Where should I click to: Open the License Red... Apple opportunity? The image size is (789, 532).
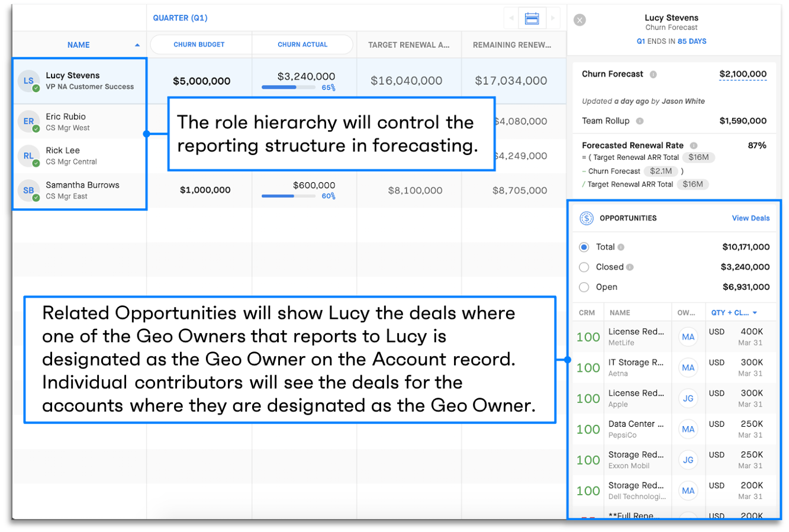(x=636, y=398)
